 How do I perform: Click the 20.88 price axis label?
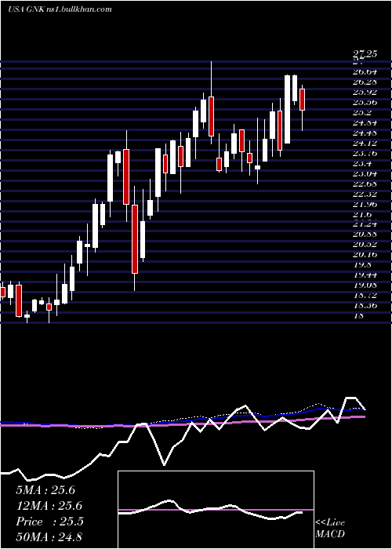click(x=365, y=235)
